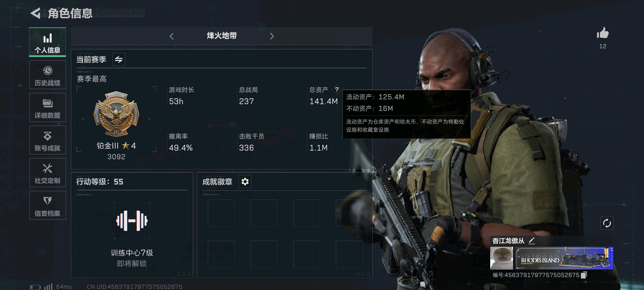Viewport: 644px width, 290px height.
Task: Open the 详细数据 sidebar tab
Action: pos(47,107)
